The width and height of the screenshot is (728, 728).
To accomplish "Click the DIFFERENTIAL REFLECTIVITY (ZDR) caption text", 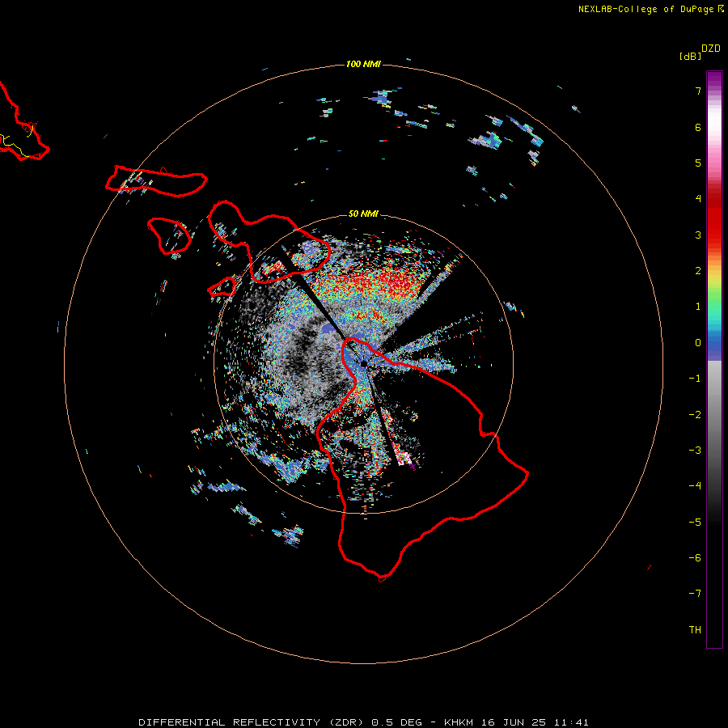I will click(252, 722).
